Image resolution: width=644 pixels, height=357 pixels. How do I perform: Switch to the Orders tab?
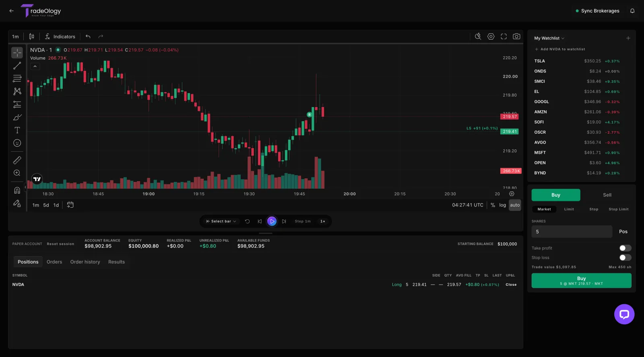point(54,262)
